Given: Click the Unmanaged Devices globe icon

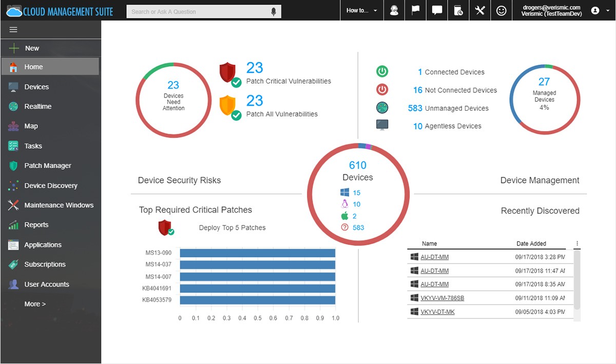Looking at the screenshot, I should (382, 108).
